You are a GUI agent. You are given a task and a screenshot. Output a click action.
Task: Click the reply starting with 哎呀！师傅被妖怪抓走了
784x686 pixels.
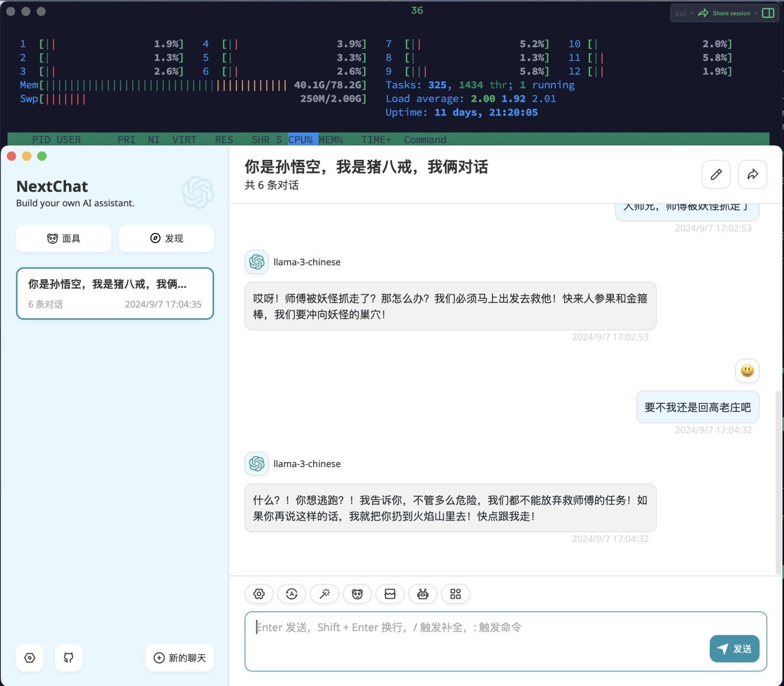(451, 306)
